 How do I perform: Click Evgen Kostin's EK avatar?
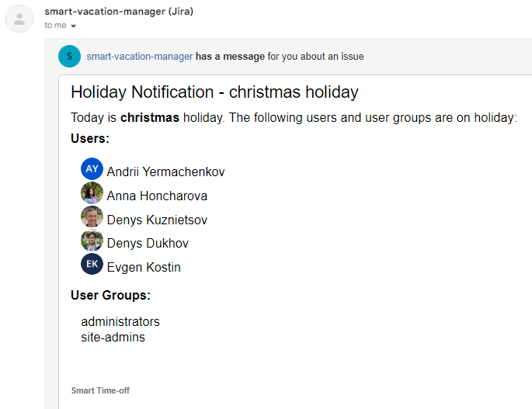point(92,265)
